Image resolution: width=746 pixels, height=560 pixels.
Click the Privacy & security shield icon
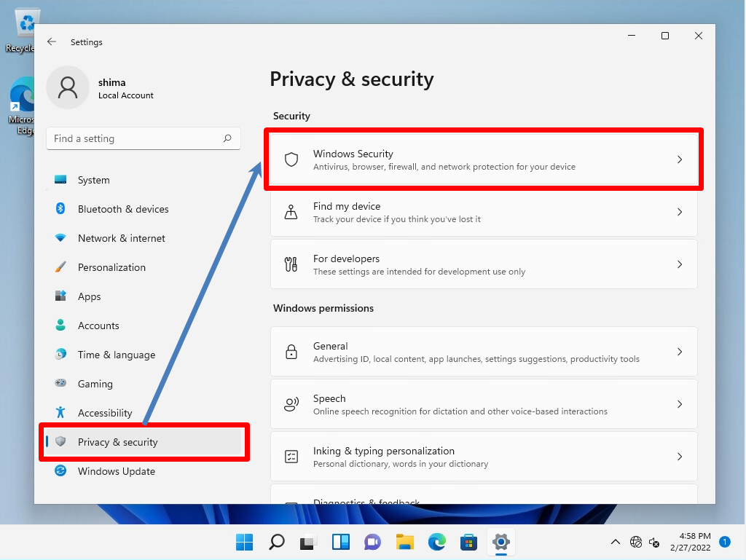(60, 441)
